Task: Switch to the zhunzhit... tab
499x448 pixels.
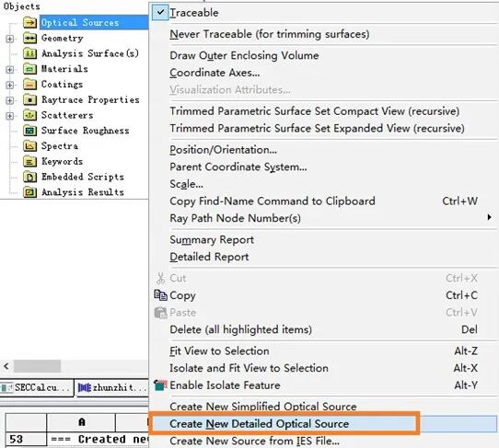Action: (112, 387)
